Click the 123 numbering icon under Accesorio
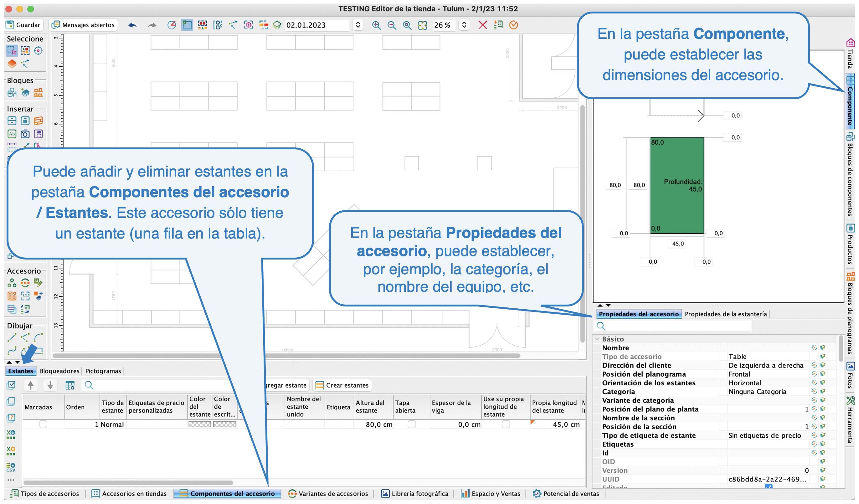 coord(25,296)
